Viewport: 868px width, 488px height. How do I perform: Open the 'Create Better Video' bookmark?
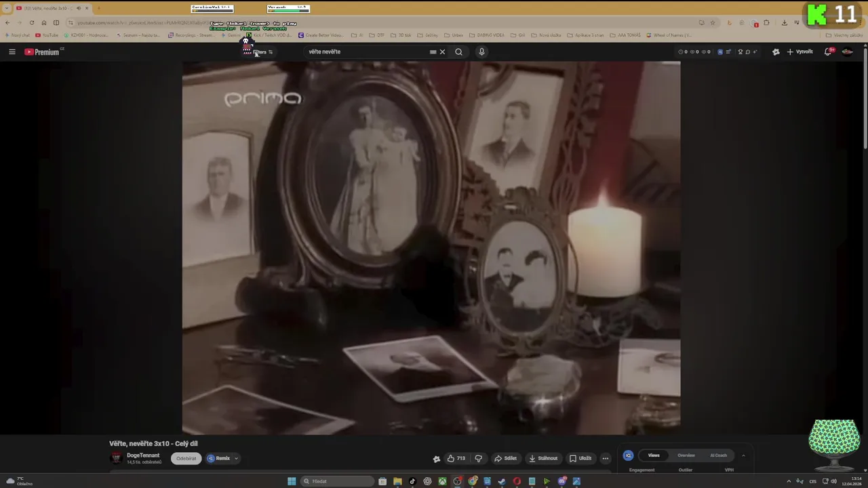(321, 35)
